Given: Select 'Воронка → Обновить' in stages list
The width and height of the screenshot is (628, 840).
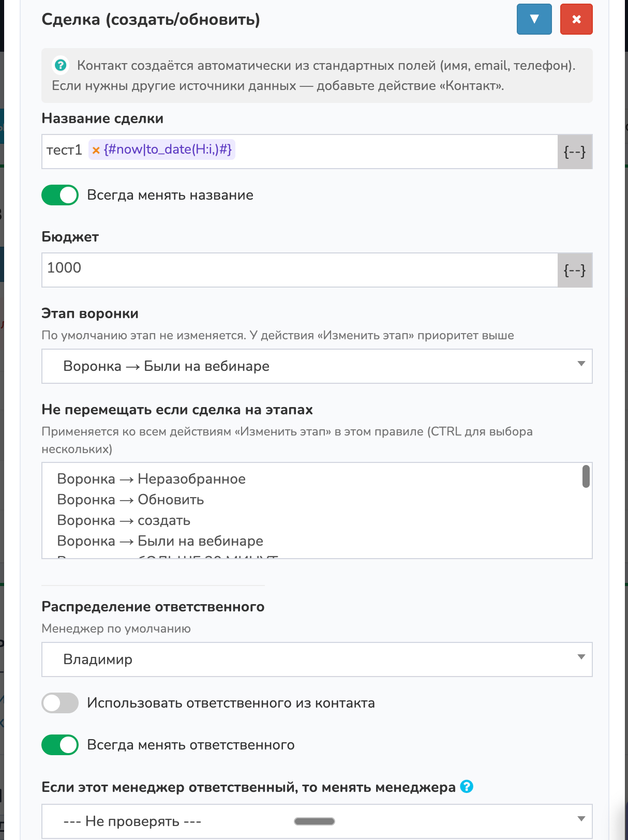Looking at the screenshot, I should click(130, 500).
